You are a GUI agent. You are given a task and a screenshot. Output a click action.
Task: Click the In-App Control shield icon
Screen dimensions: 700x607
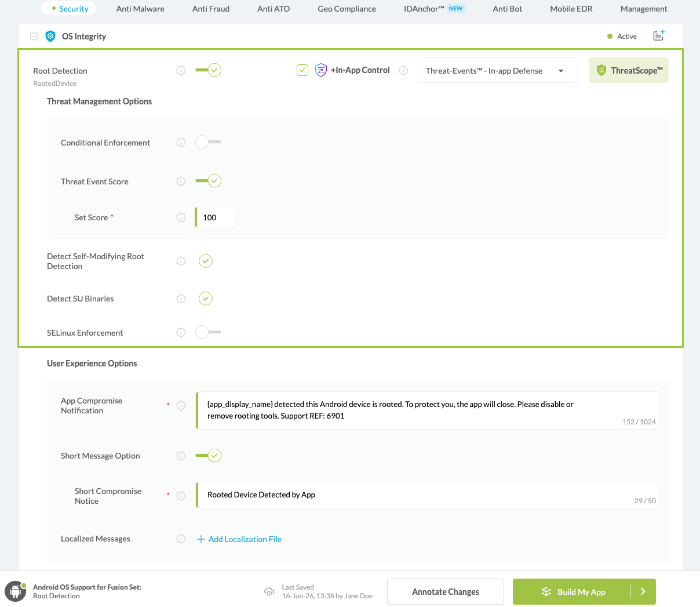click(x=320, y=70)
